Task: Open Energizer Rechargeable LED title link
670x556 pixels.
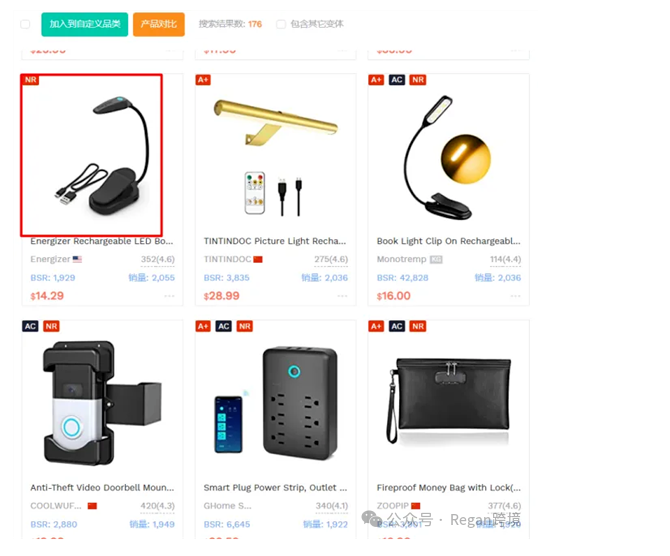Action: click(102, 241)
